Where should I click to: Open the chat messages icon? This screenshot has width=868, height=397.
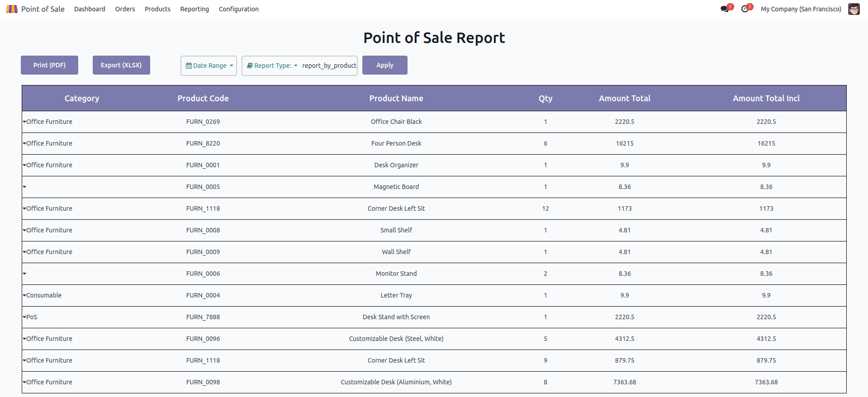pos(725,9)
